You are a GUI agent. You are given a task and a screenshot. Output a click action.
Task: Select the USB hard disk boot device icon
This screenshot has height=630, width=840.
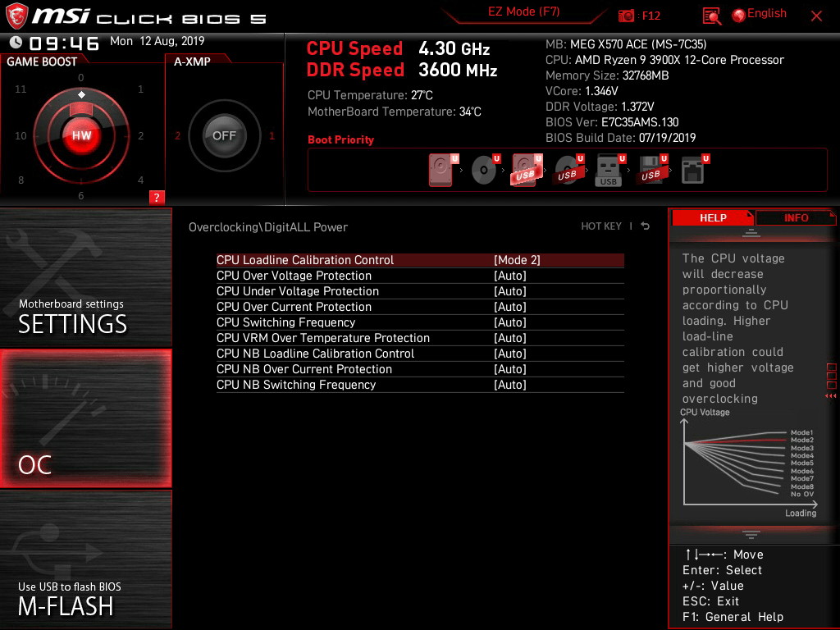(x=527, y=170)
